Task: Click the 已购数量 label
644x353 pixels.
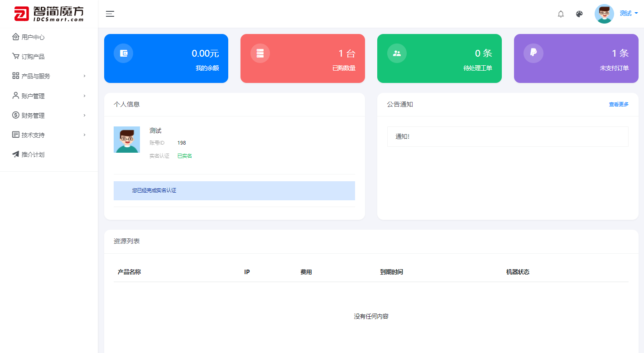Action: tap(344, 68)
